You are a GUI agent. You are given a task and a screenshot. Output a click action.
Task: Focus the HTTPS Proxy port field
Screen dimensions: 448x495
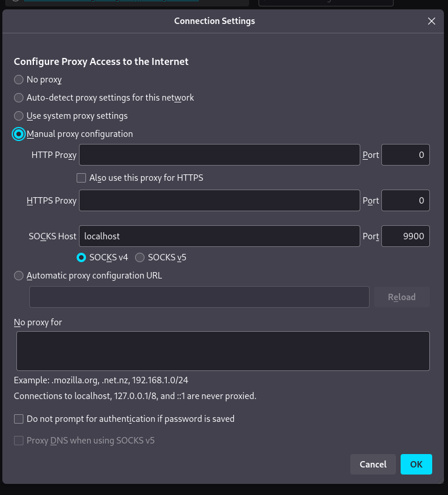pyautogui.click(x=405, y=200)
